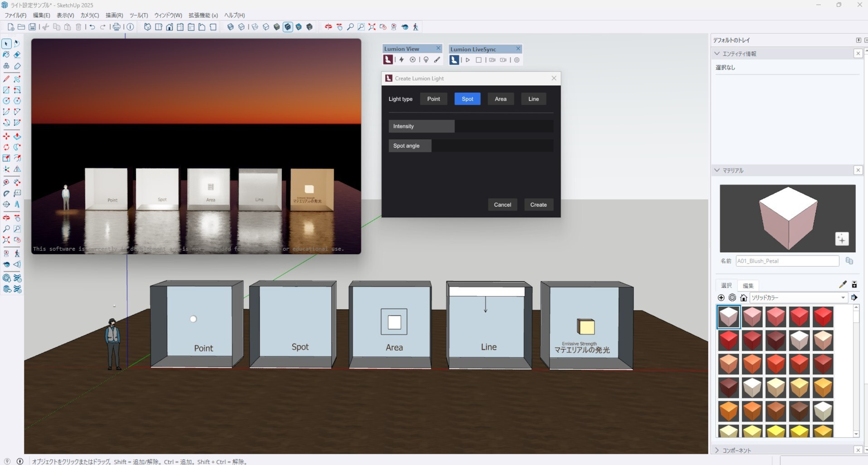Click light bulb icon in Lumion View
The height and width of the screenshot is (465, 868).
[x=426, y=59]
